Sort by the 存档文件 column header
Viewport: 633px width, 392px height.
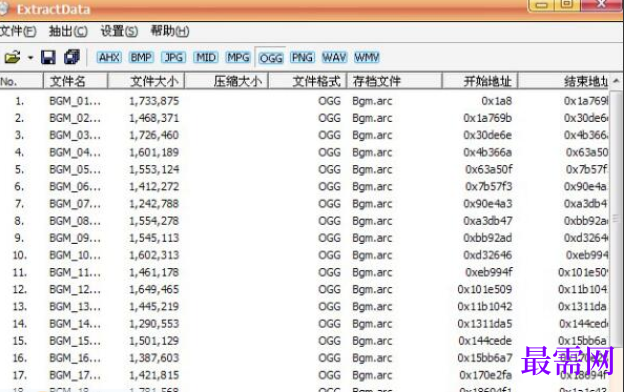394,82
